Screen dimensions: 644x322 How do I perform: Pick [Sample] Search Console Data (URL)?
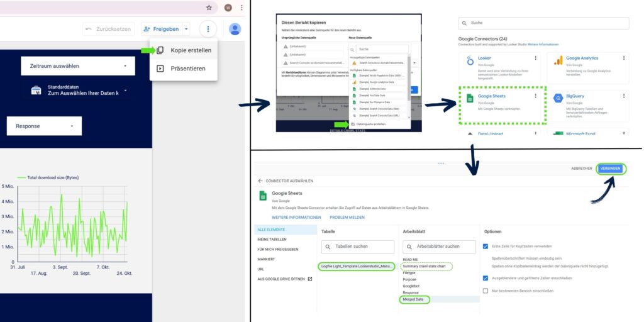[x=378, y=116]
